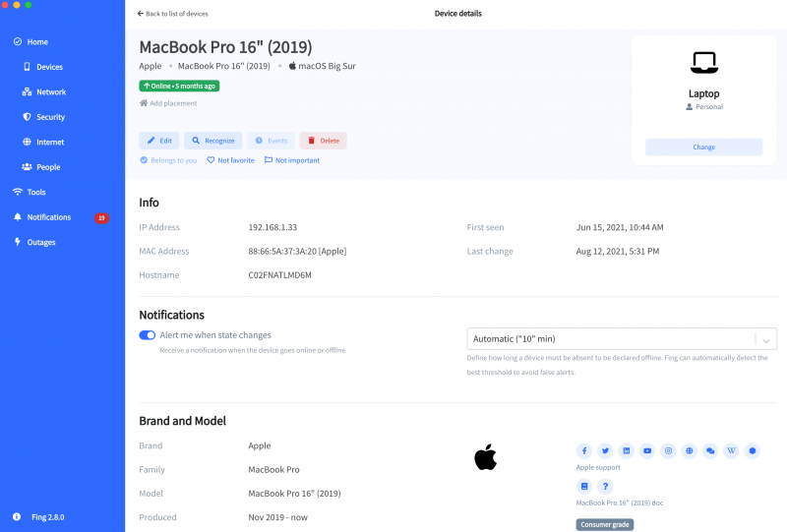787x532 pixels.
Task: Delete this device with the Delete button
Action: click(324, 141)
